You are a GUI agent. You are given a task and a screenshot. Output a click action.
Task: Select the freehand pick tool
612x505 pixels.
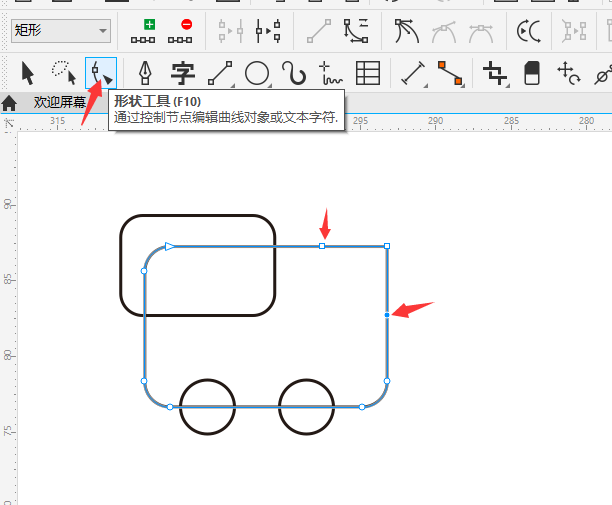(64, 72)
